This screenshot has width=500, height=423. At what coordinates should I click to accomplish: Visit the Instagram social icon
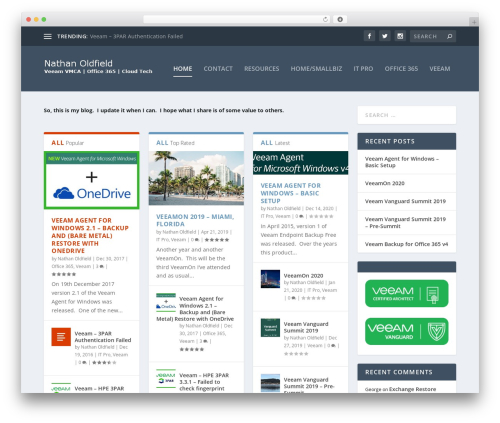point(400,36)
